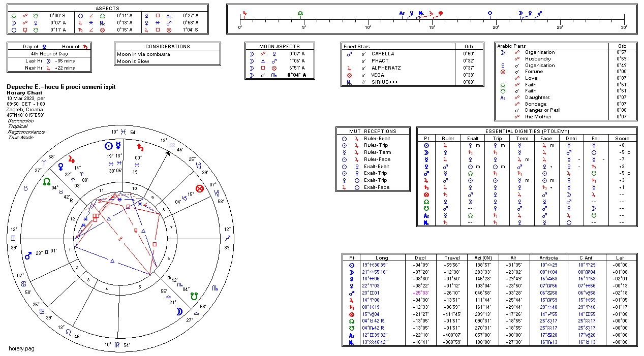
Task: Click the Cancer sign at the 07°58' cusp
Action: click(x=23, y=284)
